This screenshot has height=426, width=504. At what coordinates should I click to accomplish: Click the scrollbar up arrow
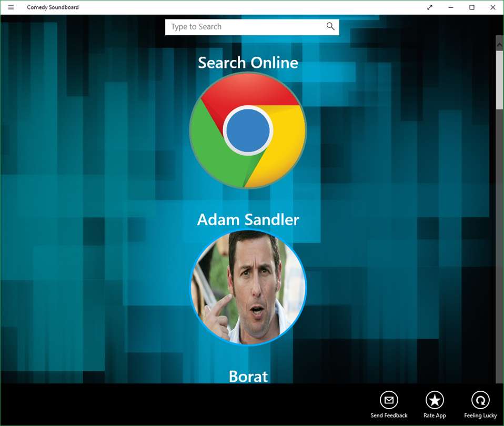point(499,45)
